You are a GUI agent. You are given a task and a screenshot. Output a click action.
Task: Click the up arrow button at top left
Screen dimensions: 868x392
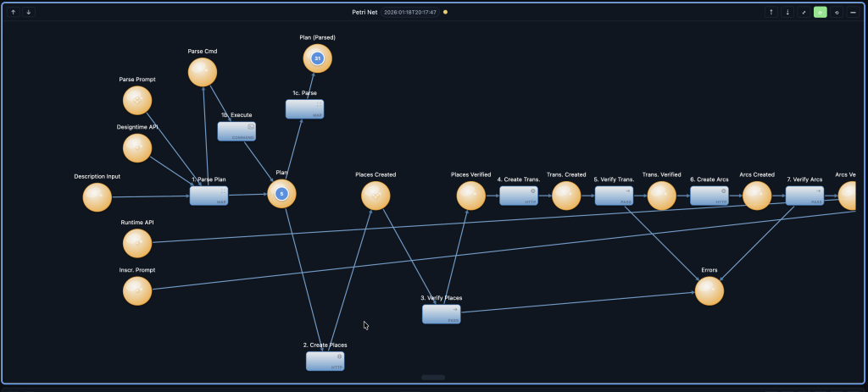(14, 12)
